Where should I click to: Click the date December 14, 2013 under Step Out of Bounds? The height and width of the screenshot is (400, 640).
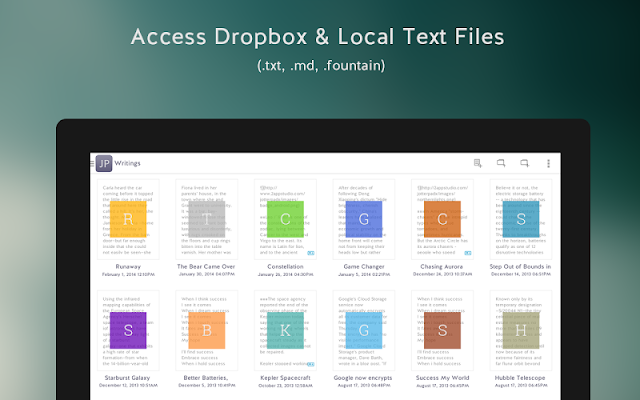click(521, 274)
